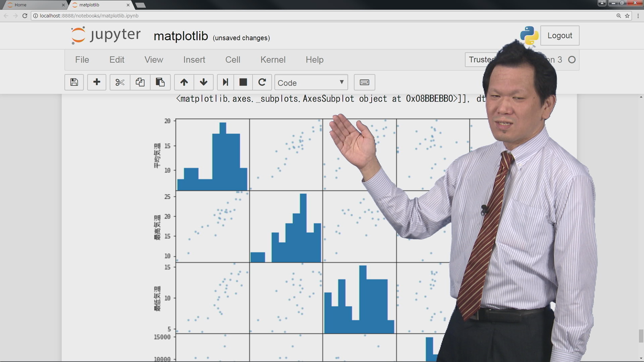Click the browser reload icon
644x362 pixels.
(x=25, y=16)
